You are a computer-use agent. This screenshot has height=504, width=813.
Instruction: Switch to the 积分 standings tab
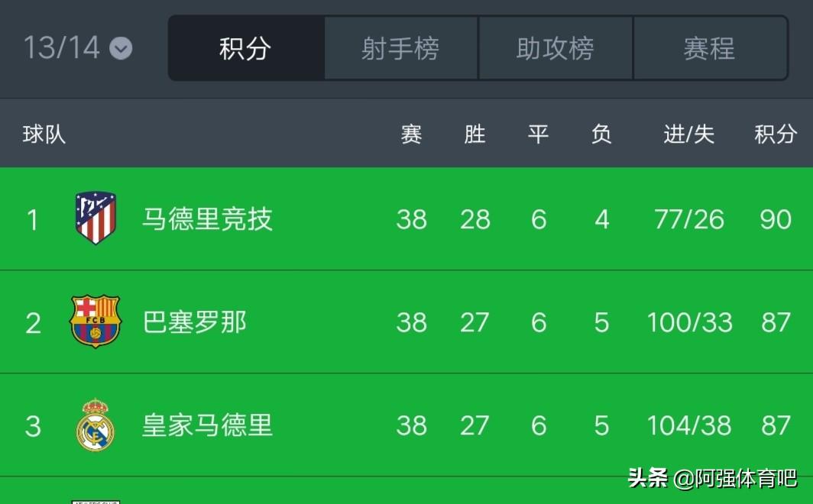245,49
